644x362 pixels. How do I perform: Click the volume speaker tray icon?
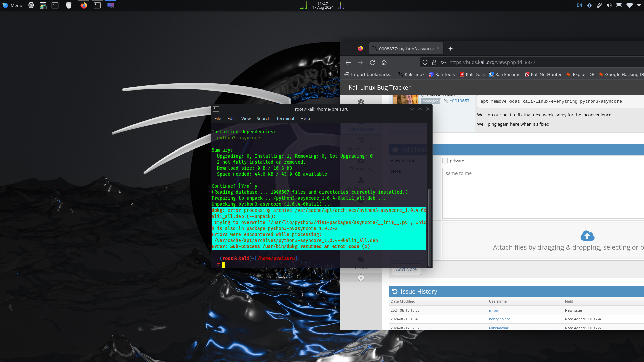[609, 5]
